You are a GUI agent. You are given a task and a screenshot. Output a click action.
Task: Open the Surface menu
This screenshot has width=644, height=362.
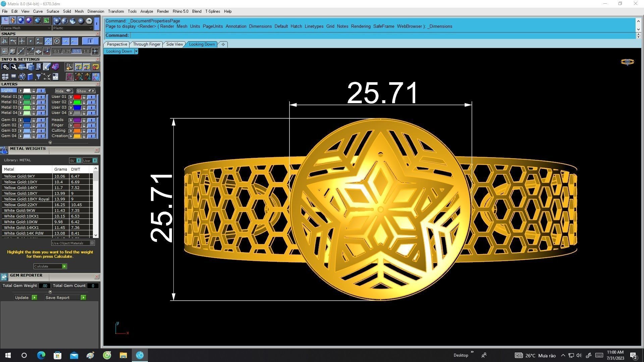(53, 11)
